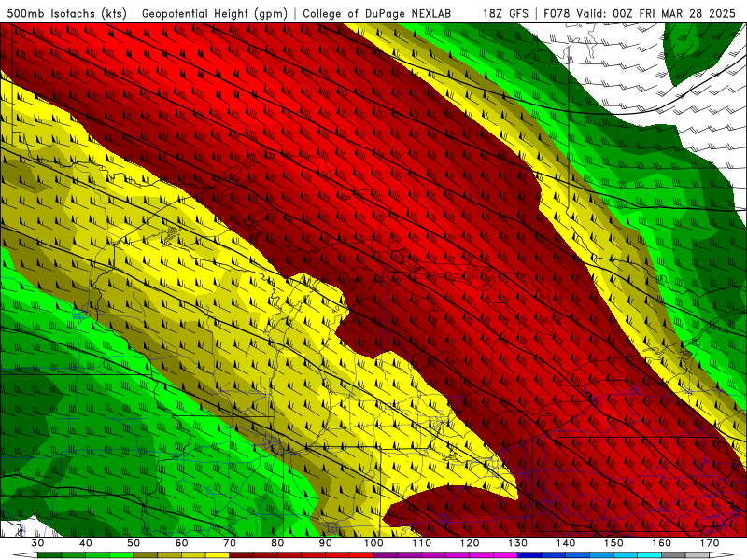Click the darkest green swatch starting at 30
Screen dimensions: 747x560
[49, 555]
